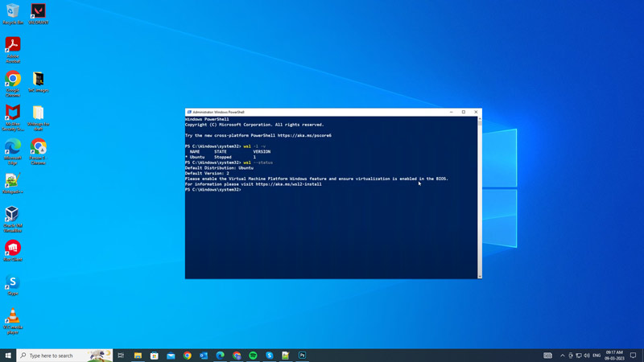
Task: Open the network status tray icon
Action: coord(579,356)
